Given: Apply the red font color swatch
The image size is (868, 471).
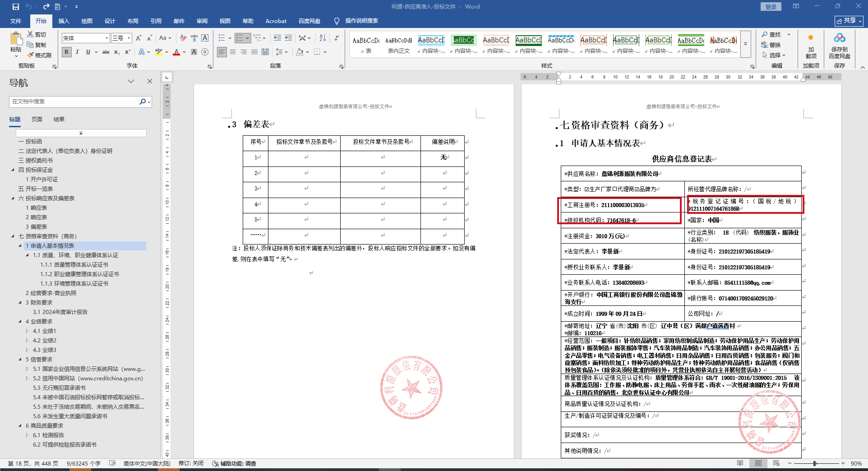Looking at the screenshot, I should tap(176, 52).
